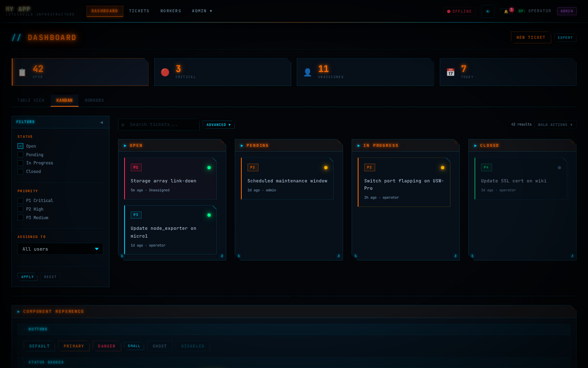Click the P2 badge on Switch port card
Screen dimensions: 588x368
[x=370, y=167]
